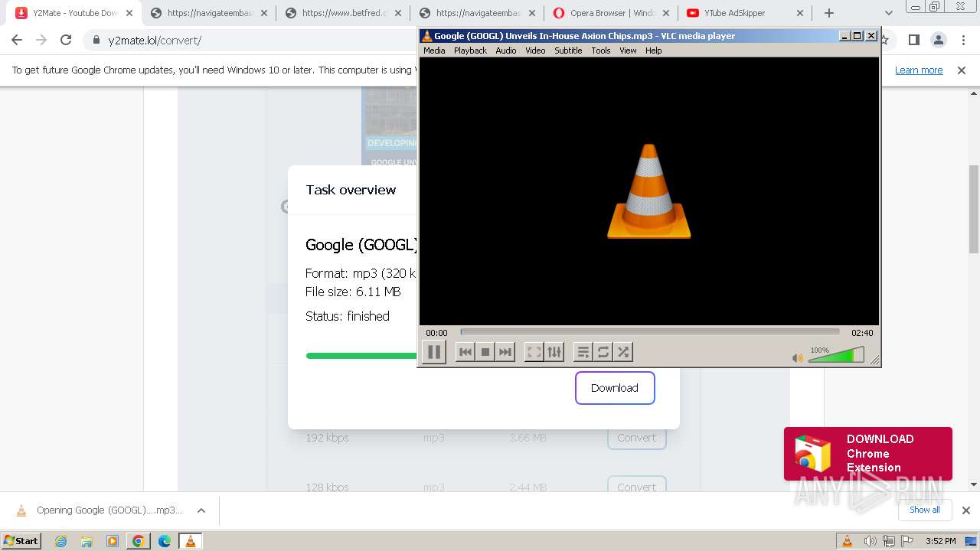Image resolution: width=980 pixels, height=551 pixels.
Task: Click the VLC elapsed time 00:00
Action: (436, 333)
